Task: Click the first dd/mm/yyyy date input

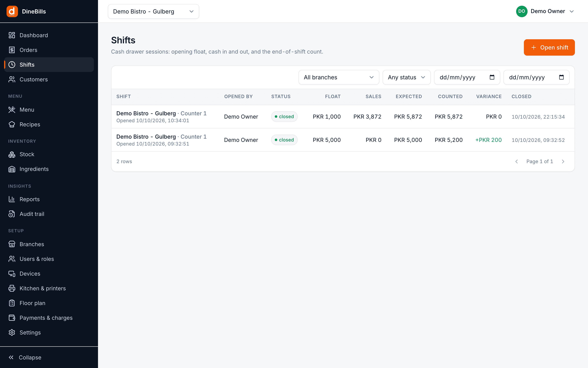Action: click(x=467, y=77)
